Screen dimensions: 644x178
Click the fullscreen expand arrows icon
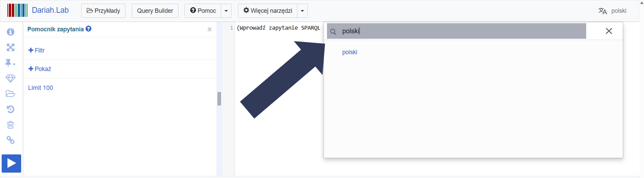(x=10, y=47)
